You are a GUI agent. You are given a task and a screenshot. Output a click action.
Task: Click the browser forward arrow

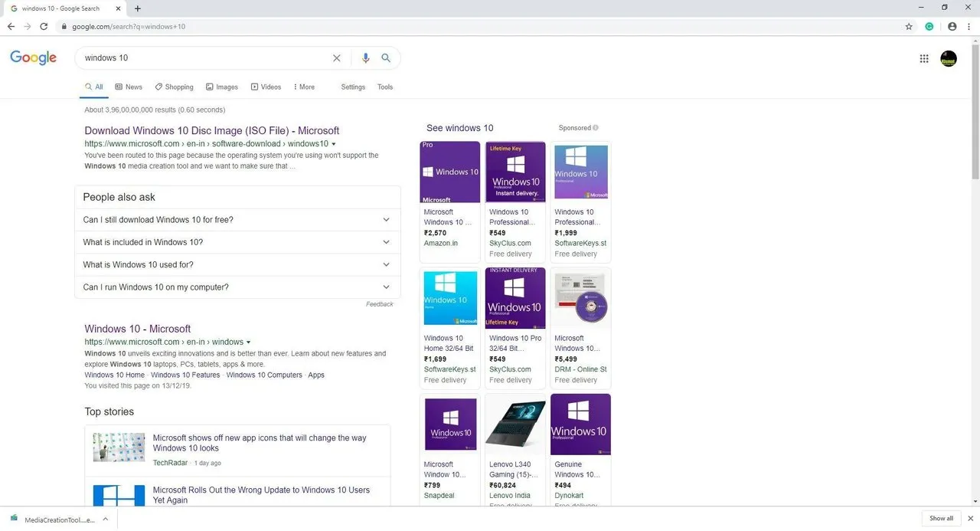tap(28, 26)
